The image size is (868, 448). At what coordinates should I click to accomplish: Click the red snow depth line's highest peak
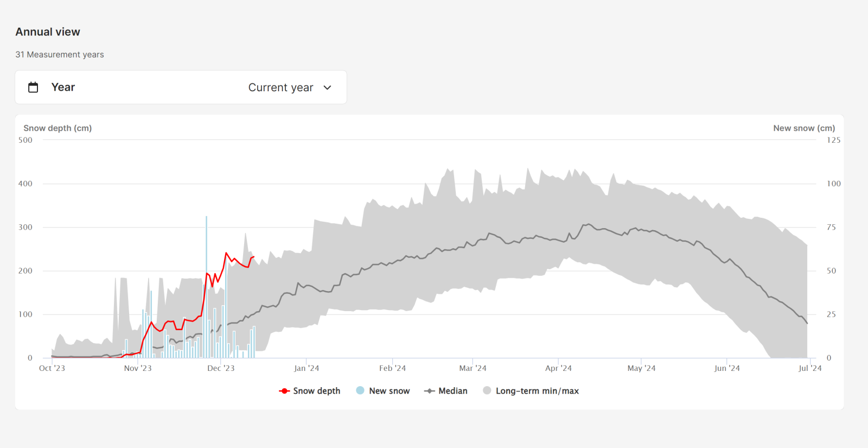tap(227, 253)
